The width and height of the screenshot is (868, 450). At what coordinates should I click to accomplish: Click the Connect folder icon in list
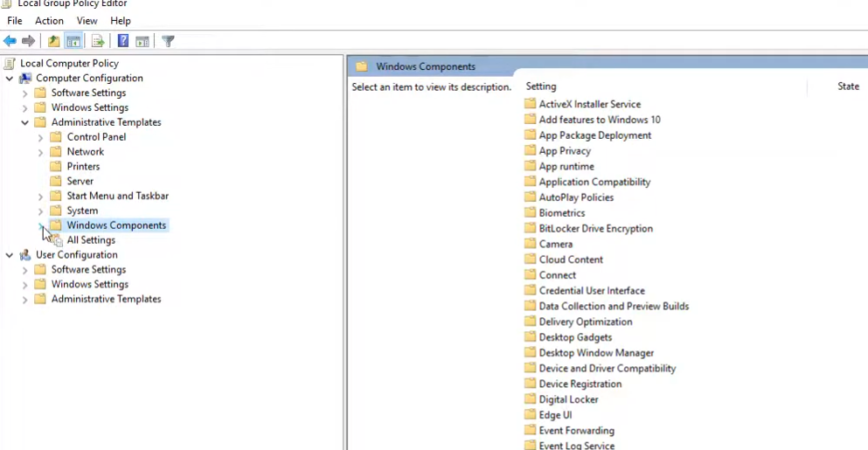[531, 274]
